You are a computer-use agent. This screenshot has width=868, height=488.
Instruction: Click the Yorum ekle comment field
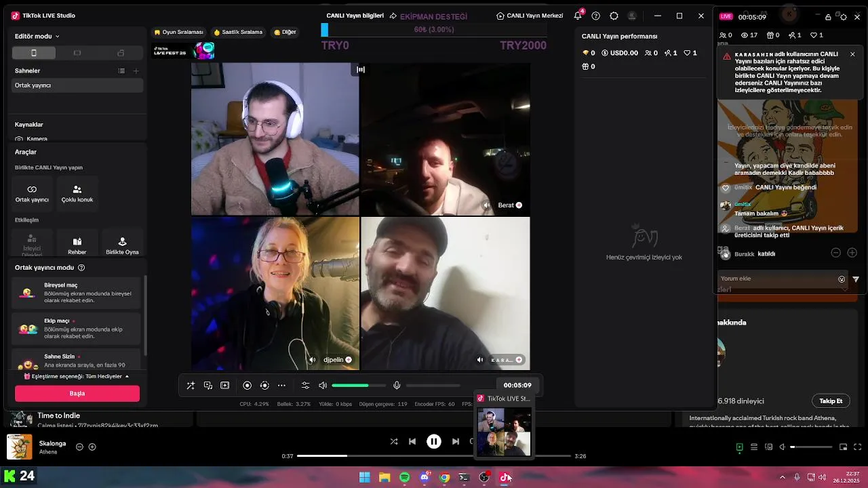click(777, 279)
